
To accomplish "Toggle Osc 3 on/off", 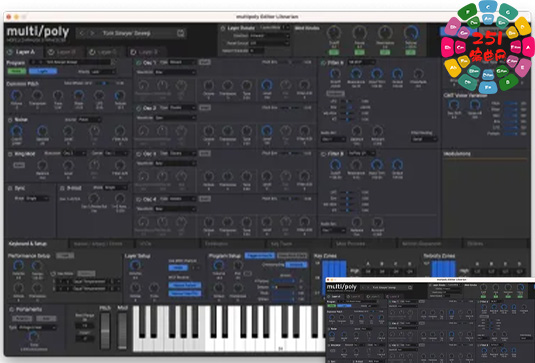I will [x=139, y=154].
